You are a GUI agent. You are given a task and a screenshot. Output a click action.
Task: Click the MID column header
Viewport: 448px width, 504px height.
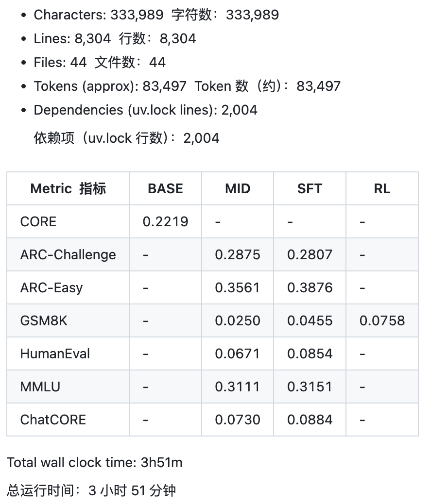tap(238, 188)
